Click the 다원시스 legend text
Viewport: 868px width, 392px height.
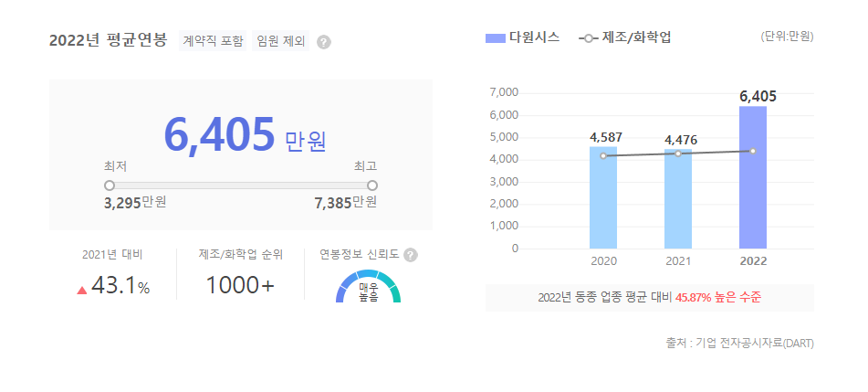[534, 37]
